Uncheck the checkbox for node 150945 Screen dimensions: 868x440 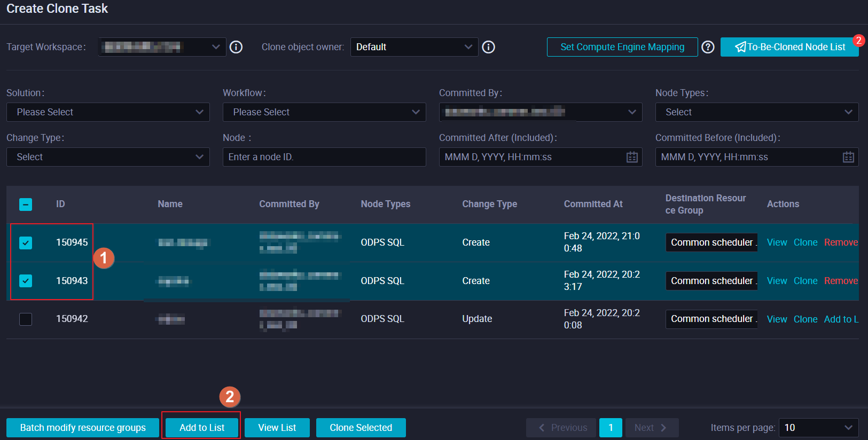pos(26,242)
